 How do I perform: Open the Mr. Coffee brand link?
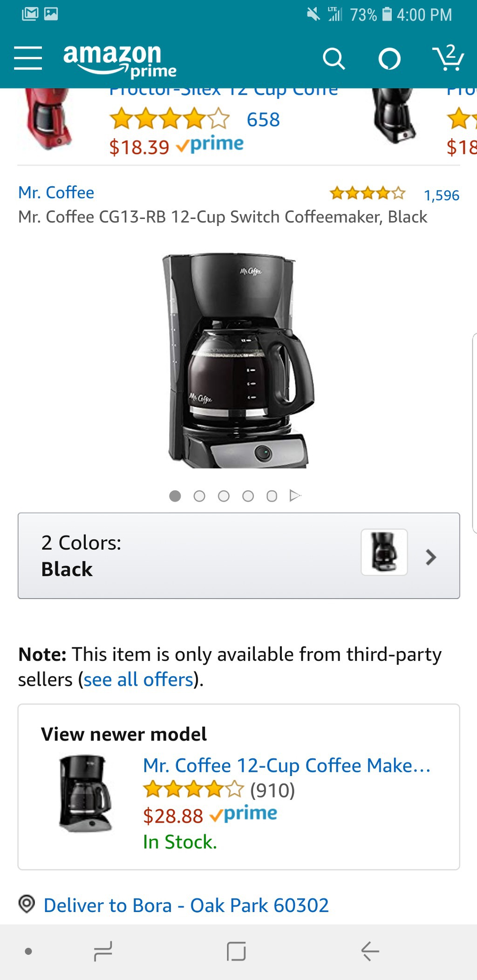point(56,192)
